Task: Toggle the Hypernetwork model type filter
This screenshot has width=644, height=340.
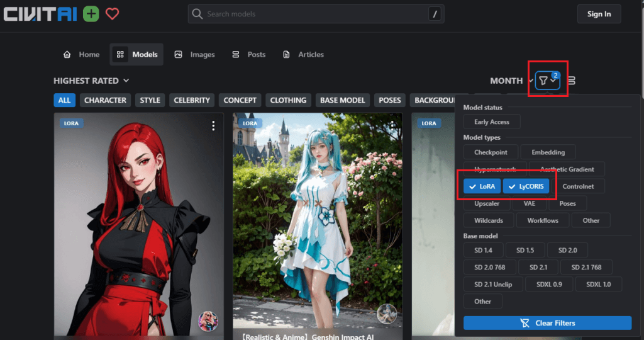Action: click(x=495, y=169)
